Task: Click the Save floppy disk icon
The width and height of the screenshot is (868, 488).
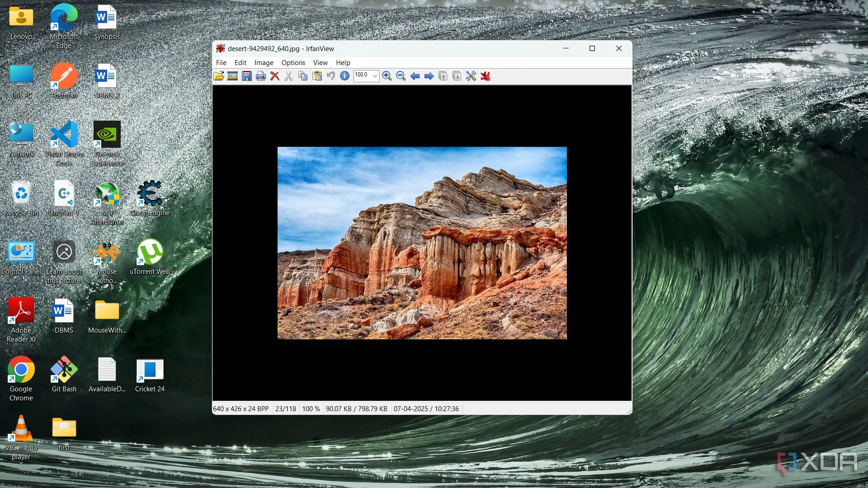Action: click(247, 76)
